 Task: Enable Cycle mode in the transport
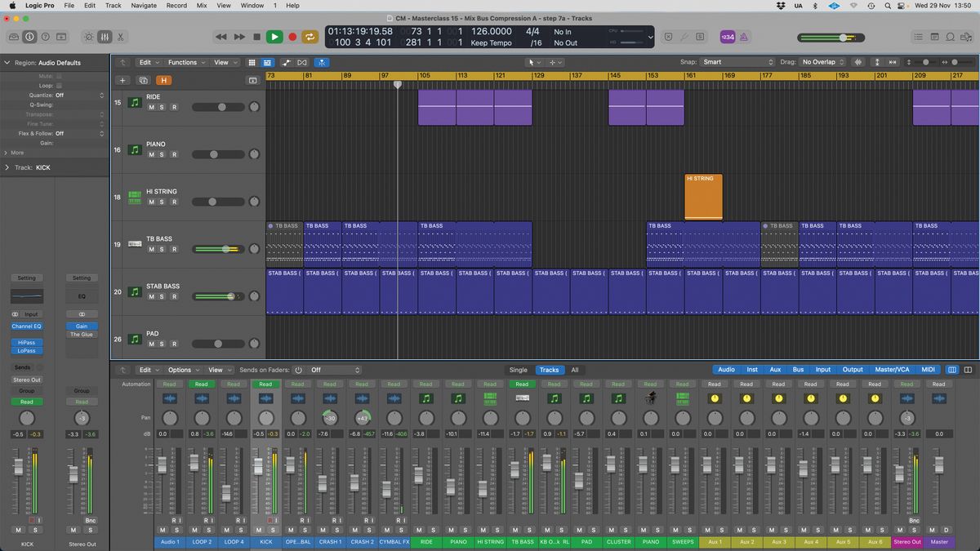click(x=310, y=37)
